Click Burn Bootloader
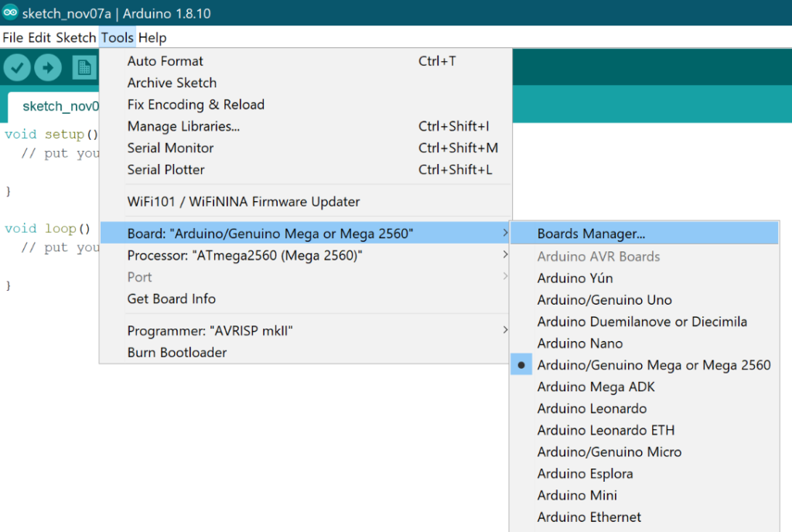This screenshot has height=532, width=792. [305, 353]
